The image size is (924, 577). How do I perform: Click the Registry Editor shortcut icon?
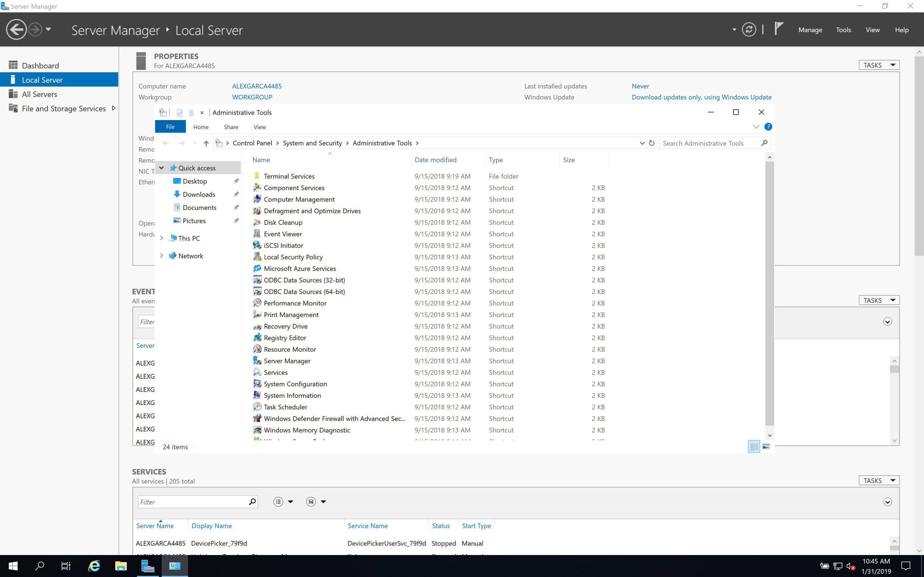(x=257, y=338)
